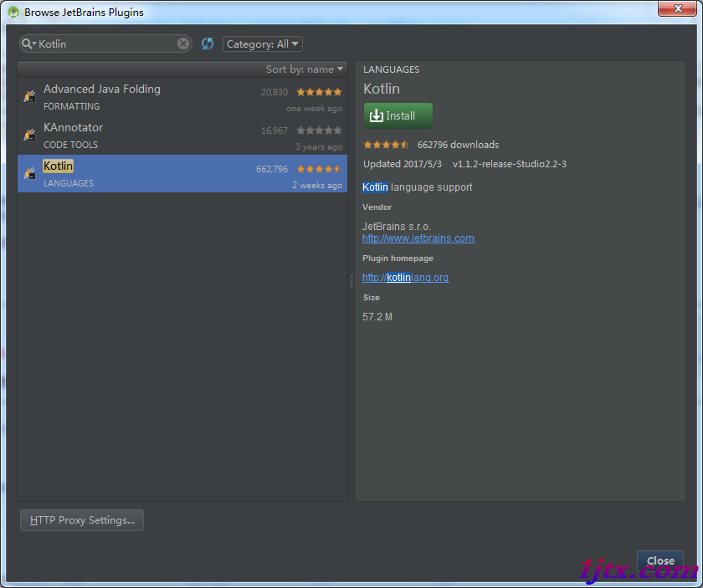
Task: Click "CODE TOOLS" category label
Action: point(70,145)
